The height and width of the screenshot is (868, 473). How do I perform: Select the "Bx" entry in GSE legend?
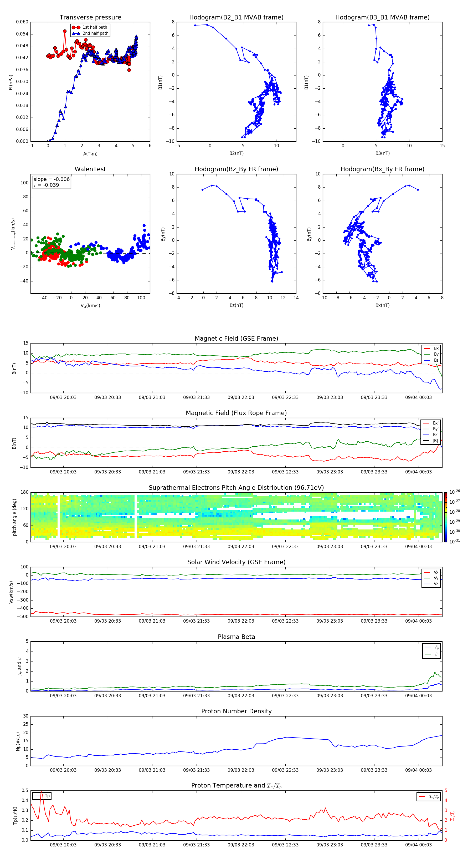click(431, 349)
